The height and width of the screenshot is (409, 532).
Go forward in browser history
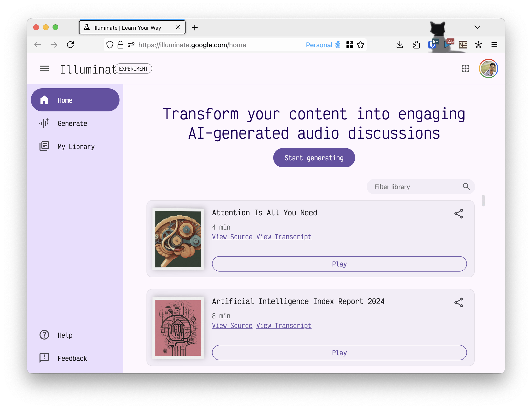tap(54, 45)
